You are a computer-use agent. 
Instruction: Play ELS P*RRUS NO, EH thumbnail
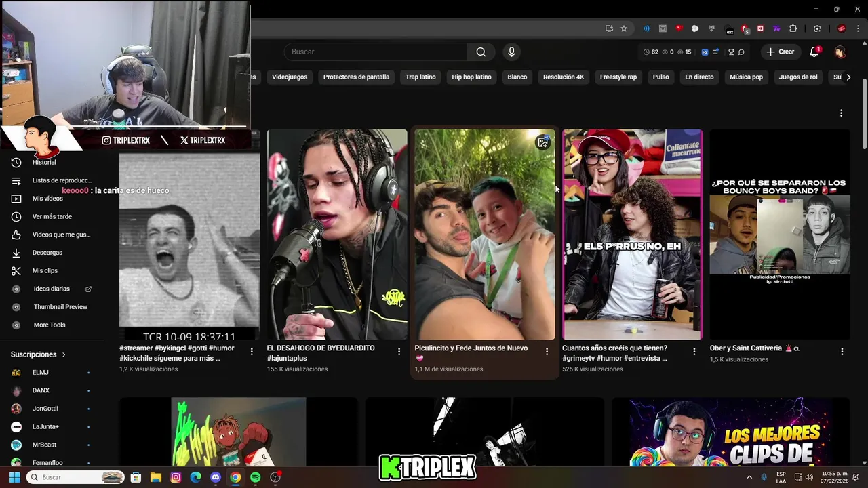pos(632,235)
